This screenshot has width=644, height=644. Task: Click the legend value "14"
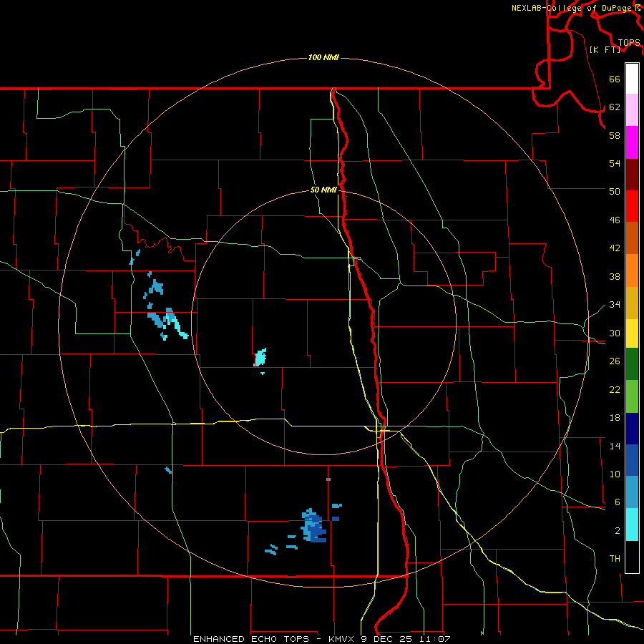pyautogui.click(x=615, y=446)
